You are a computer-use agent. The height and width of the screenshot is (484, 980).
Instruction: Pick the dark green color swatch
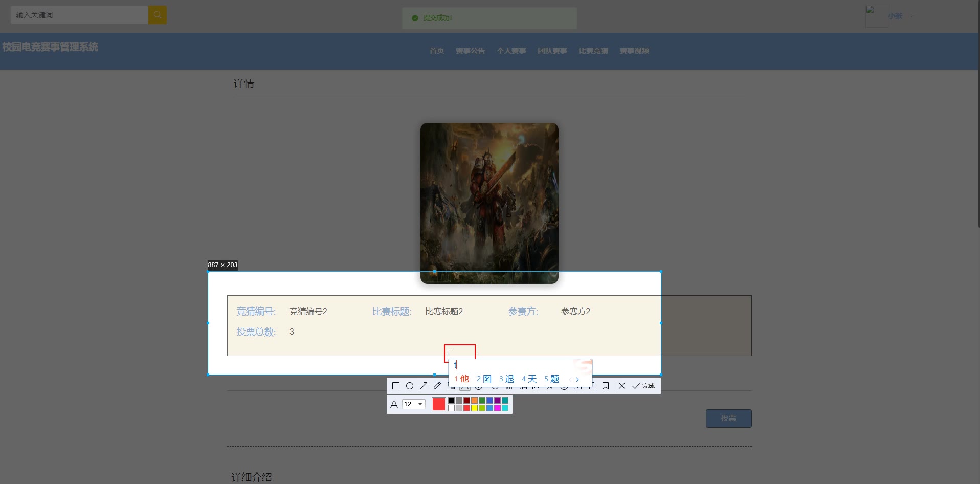point(482,401)
